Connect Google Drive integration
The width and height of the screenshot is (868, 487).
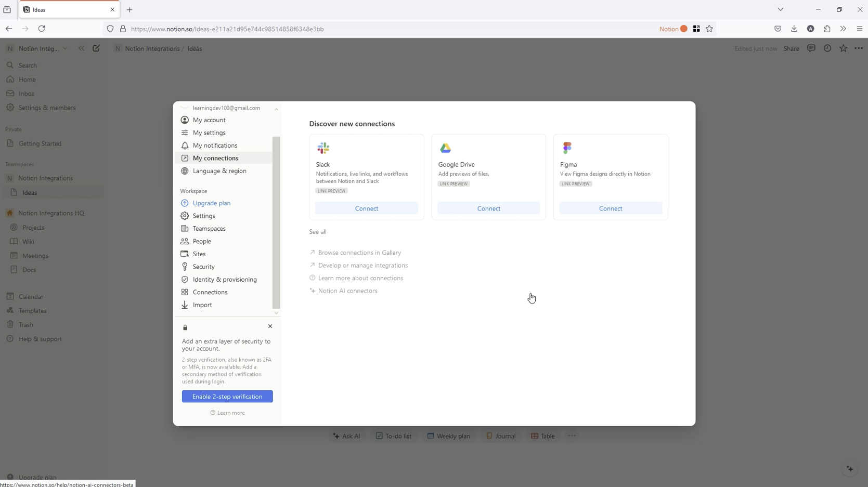489,208
